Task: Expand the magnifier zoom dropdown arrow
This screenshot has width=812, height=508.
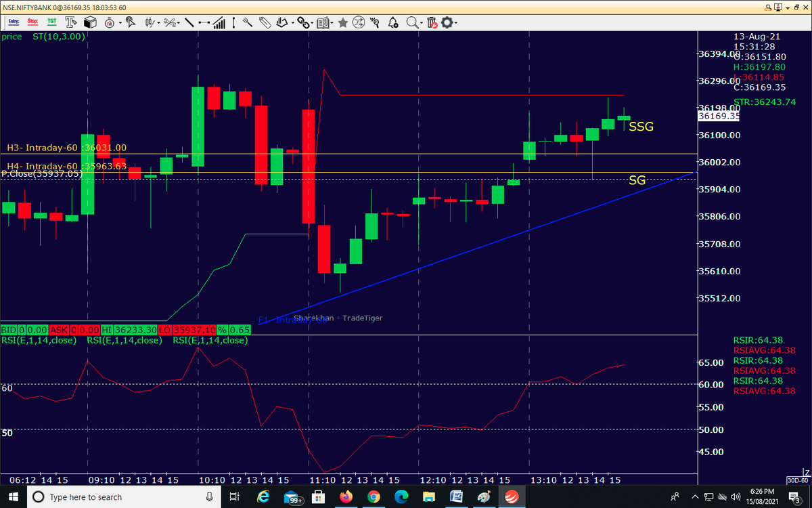Action: click(x=422, y=23)
